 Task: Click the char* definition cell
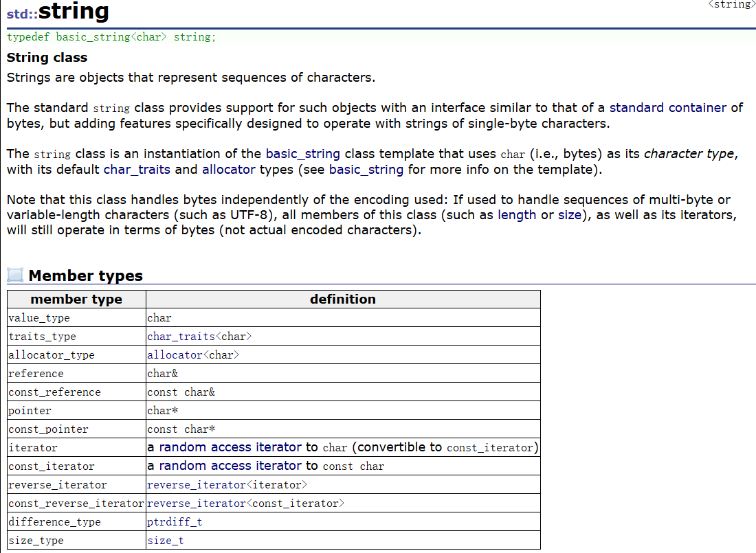pos(343,411)
